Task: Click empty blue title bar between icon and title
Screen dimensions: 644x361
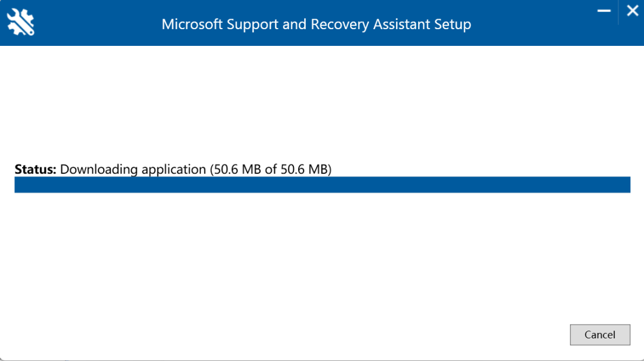Action: click(x=95, y=24)
